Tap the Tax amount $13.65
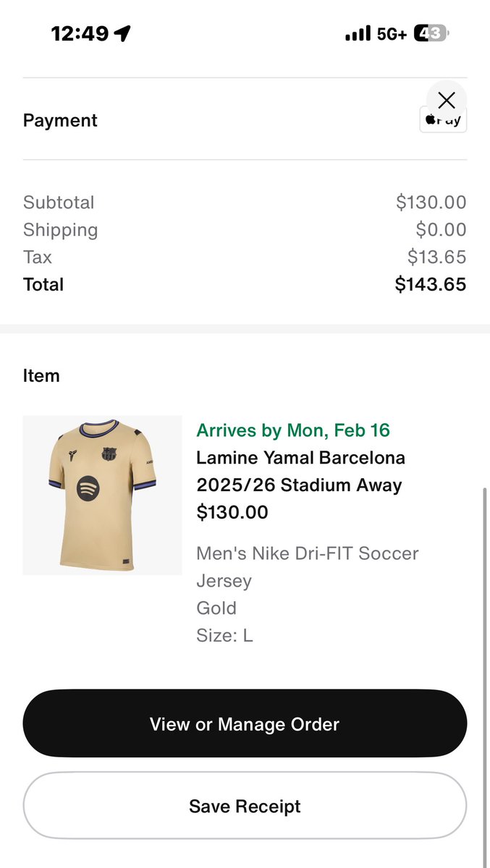This screenshot has height=868, width=490. (436, 257)
